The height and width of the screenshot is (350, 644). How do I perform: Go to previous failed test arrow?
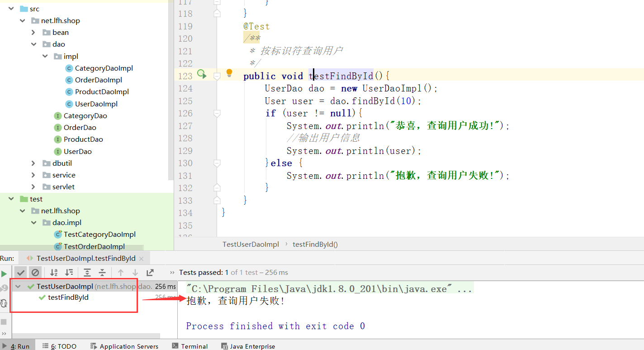pyautogui.click(x=120, y=273)
